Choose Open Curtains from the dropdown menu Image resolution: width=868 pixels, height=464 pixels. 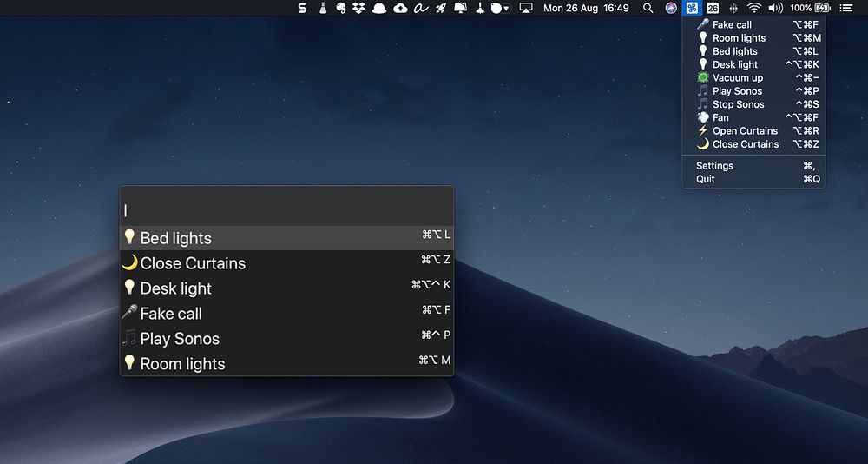tap(753, 131)
